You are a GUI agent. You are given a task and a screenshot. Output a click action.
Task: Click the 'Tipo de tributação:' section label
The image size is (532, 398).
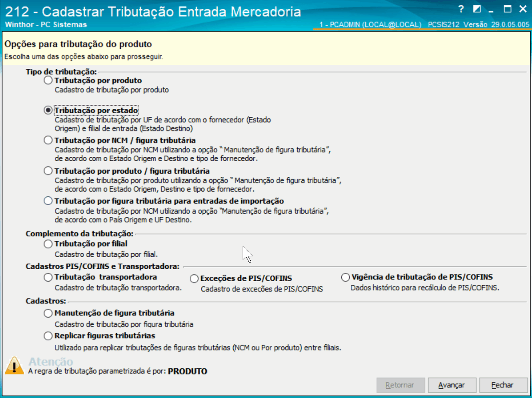click(61, 72)
